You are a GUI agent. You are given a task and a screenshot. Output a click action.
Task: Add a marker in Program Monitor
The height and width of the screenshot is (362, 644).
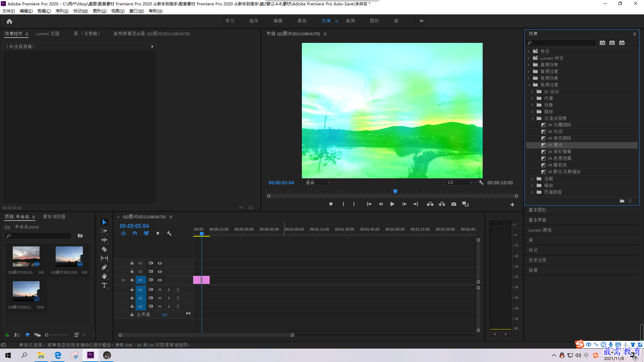pyautogui.click(x=331, y=204)
